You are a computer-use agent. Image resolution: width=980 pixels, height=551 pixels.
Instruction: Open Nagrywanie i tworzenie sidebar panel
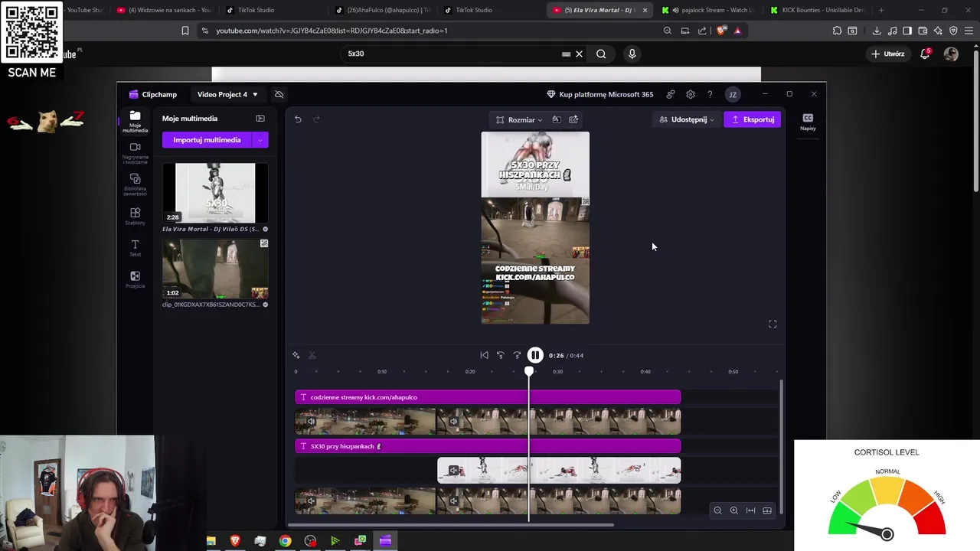[x=135, y=153]
